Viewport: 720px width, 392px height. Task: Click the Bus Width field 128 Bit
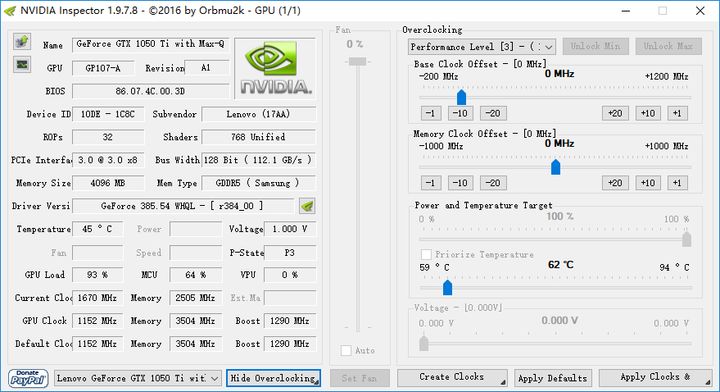[259, 160]
